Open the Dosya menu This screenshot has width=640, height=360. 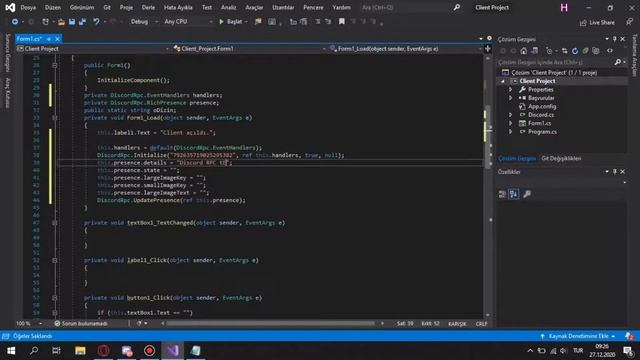tap(28, 7)
